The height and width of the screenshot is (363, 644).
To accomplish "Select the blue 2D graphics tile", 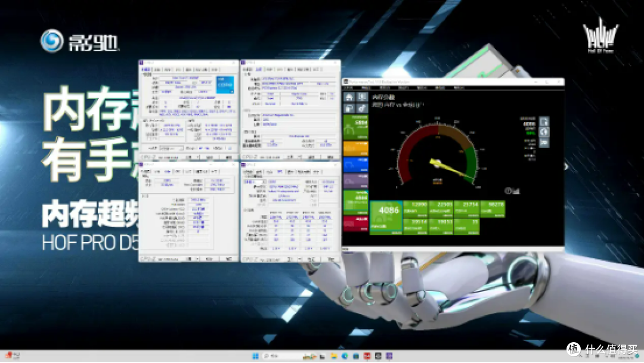I will coord(355,165).
